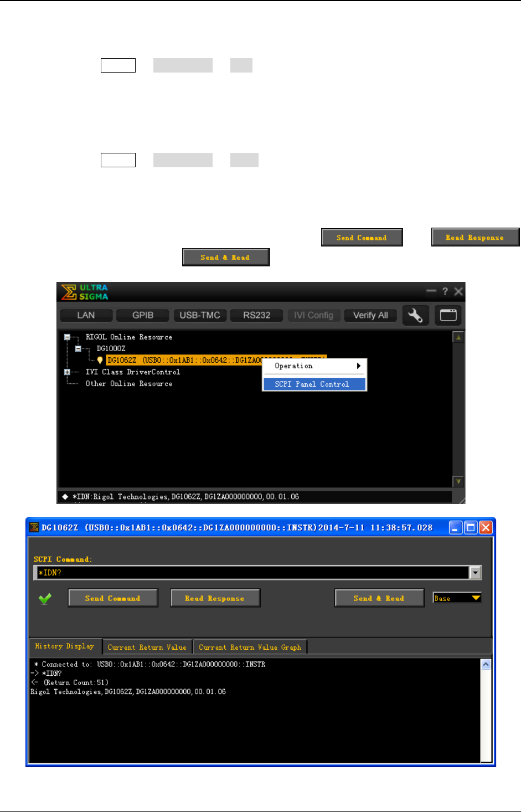
Task: Maximize the DG1062Z SCPI panel window
Action: [471, 527]
